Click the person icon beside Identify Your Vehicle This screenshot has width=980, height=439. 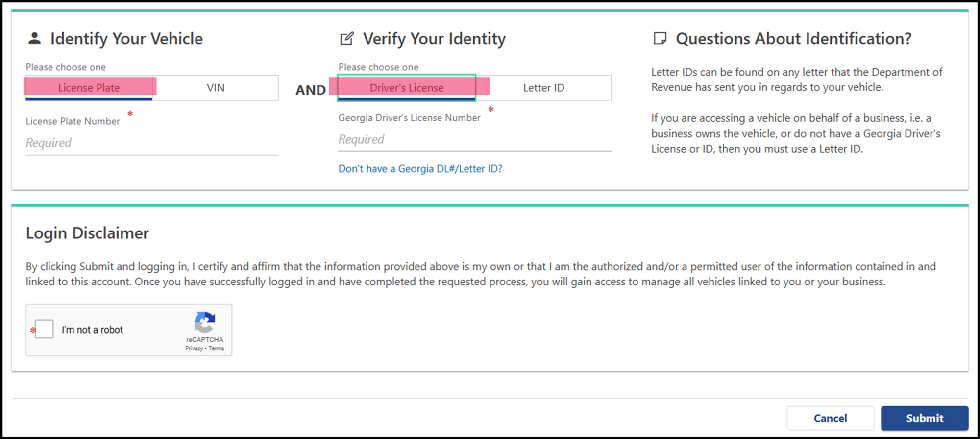click(x=34, y=38)
